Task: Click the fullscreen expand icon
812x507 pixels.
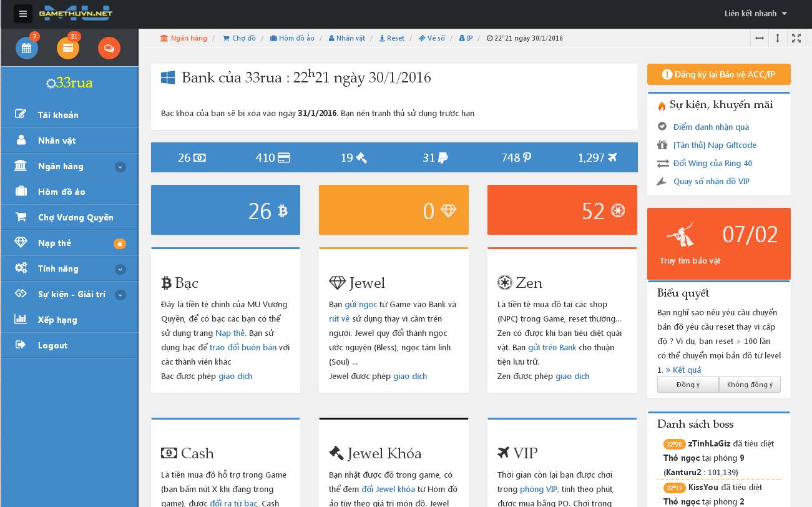Action: 796,38
